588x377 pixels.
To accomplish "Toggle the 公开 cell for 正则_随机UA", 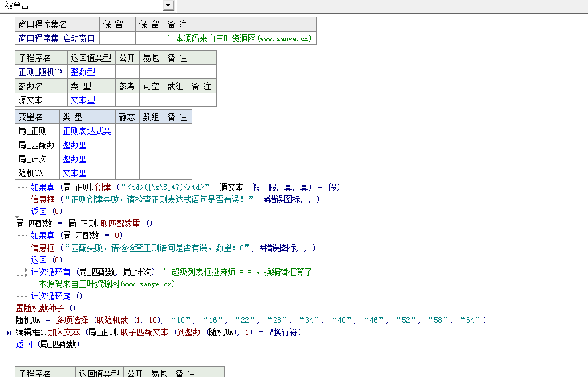I will [x=128, y=72].
